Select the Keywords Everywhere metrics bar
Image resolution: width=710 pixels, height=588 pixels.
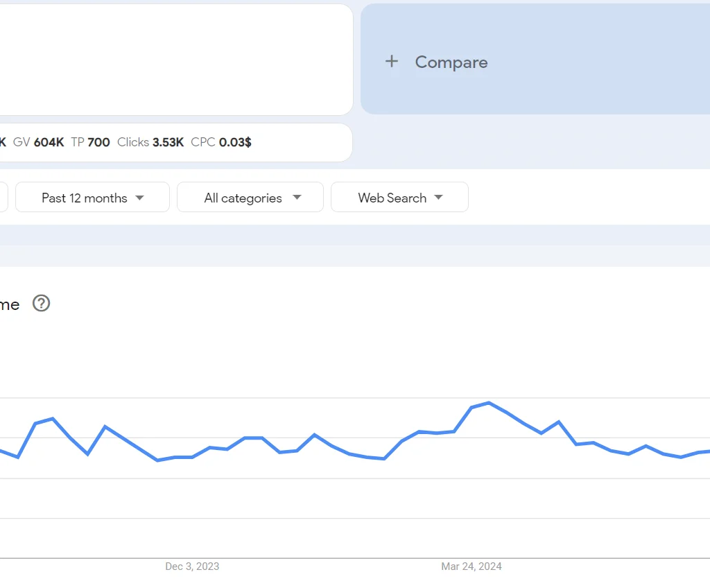176,142
